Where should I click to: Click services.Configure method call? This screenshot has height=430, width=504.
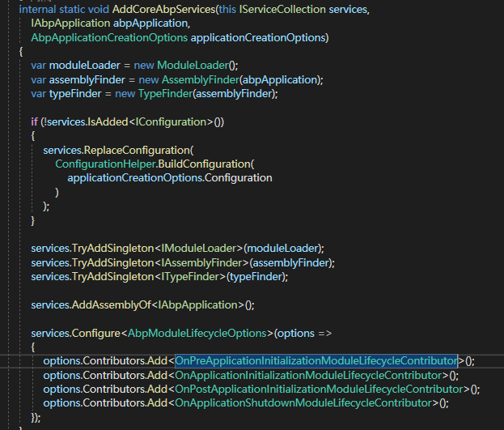point(75,333)
